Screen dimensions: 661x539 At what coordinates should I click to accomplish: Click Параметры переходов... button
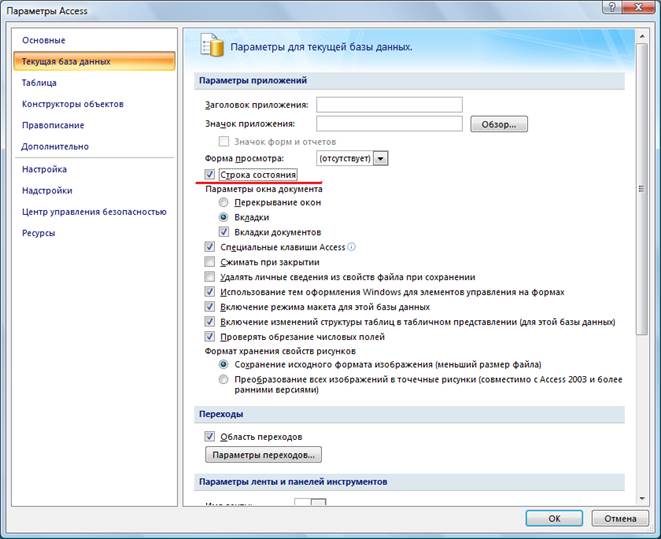tap(263, 455)
